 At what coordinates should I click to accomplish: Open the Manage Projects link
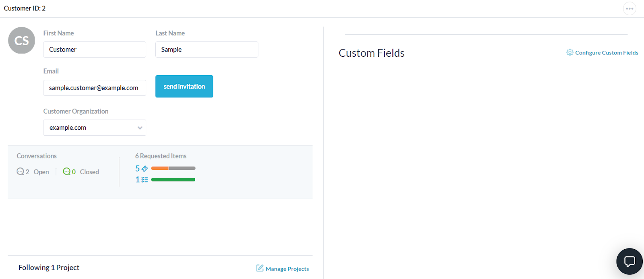point(287,269)
